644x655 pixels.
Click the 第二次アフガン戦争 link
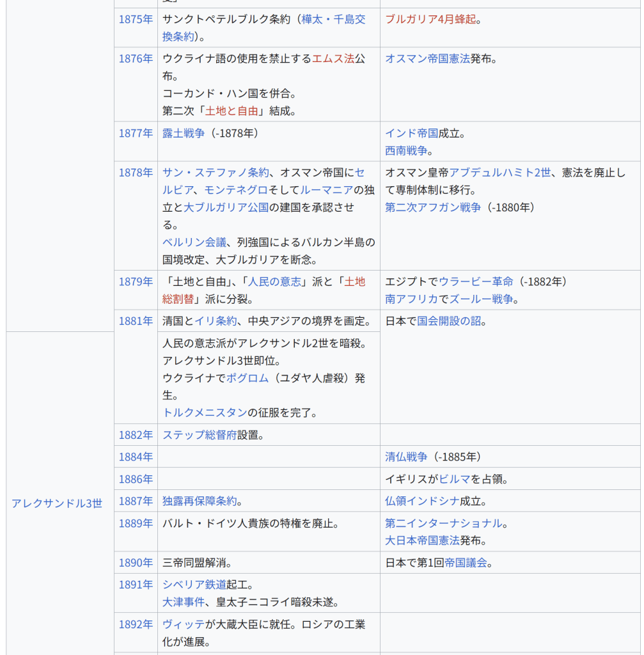point(433,207)
